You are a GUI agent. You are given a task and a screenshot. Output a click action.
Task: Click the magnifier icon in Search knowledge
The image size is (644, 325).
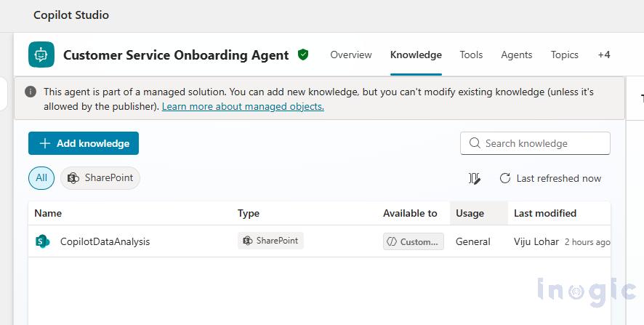coord(475,143)
